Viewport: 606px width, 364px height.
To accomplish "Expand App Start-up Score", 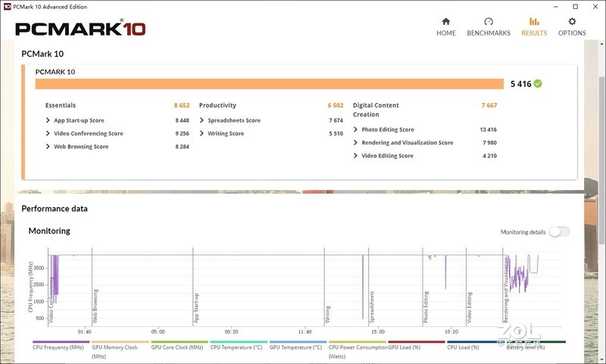I will point(48,120).
